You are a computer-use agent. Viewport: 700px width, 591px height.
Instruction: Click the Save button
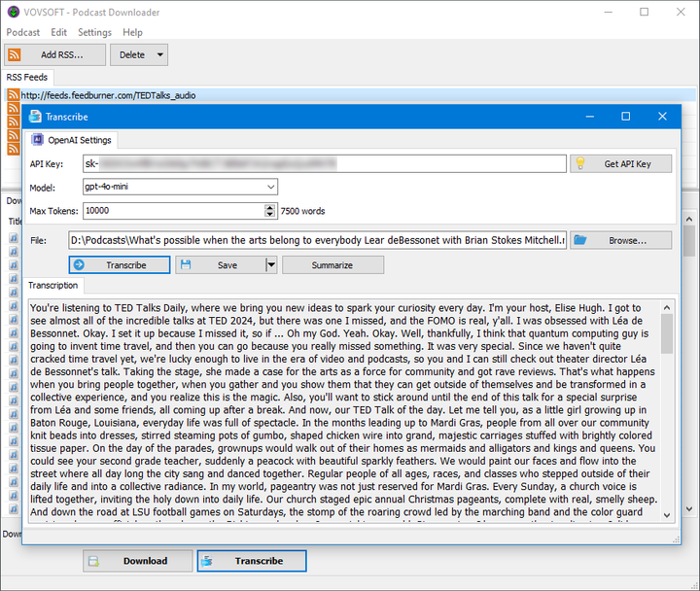point(221,265)
